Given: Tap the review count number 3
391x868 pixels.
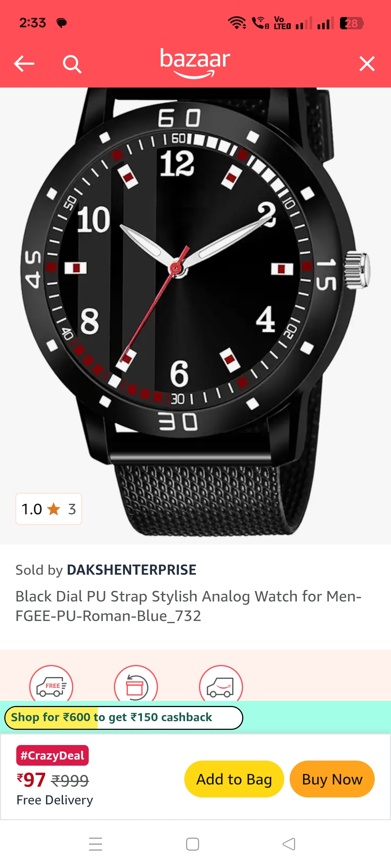Looking at the screenshot, I should pos(72,509).
